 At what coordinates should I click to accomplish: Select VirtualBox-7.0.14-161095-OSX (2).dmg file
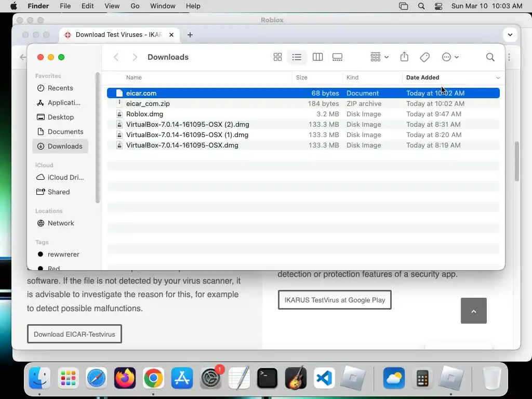303,125
